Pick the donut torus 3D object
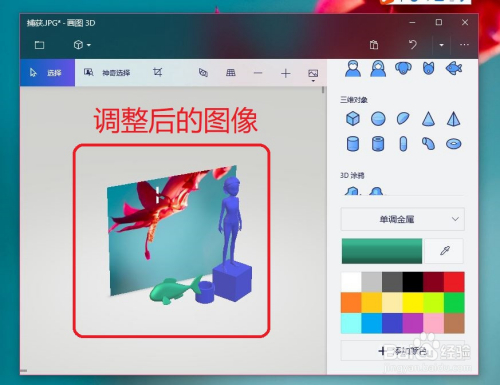Screen dimensions: 500x385 coord(453,144)
